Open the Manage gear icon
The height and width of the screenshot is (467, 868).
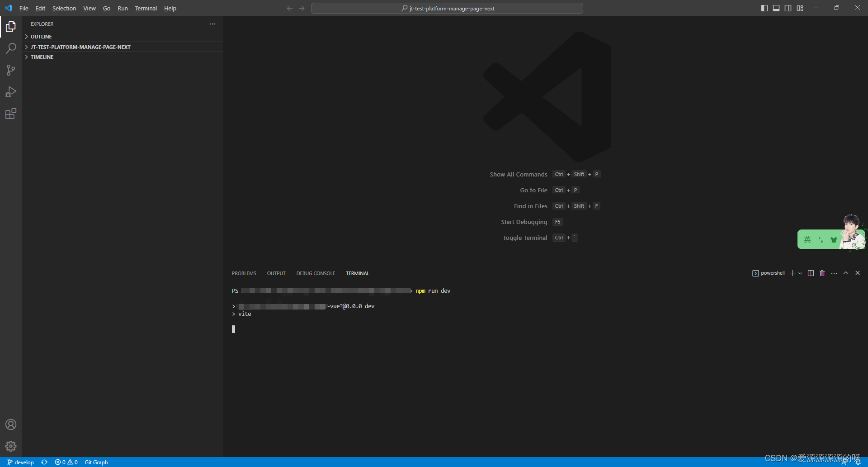[x=11, y=446]
